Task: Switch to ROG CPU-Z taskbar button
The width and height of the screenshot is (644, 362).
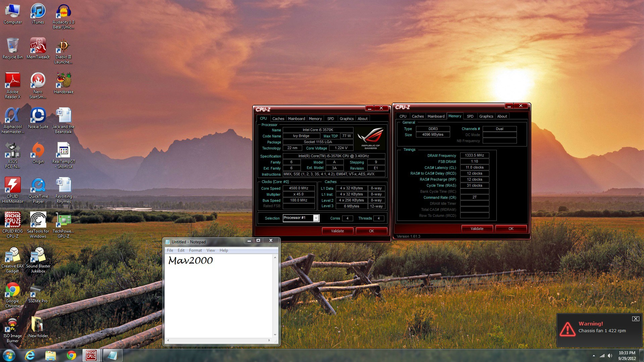Action: 92,355
